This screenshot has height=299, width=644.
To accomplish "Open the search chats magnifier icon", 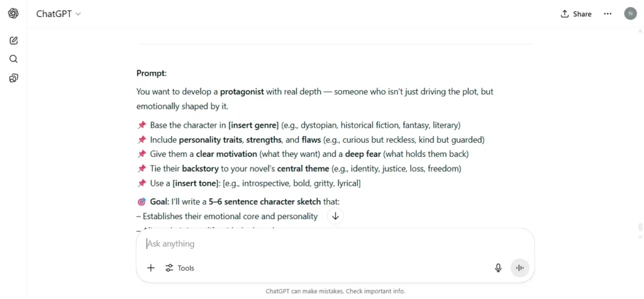I will 13,59.
